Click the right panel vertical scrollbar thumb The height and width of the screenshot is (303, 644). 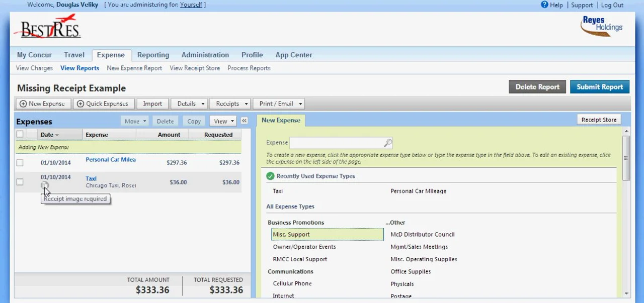click(626, 158)
